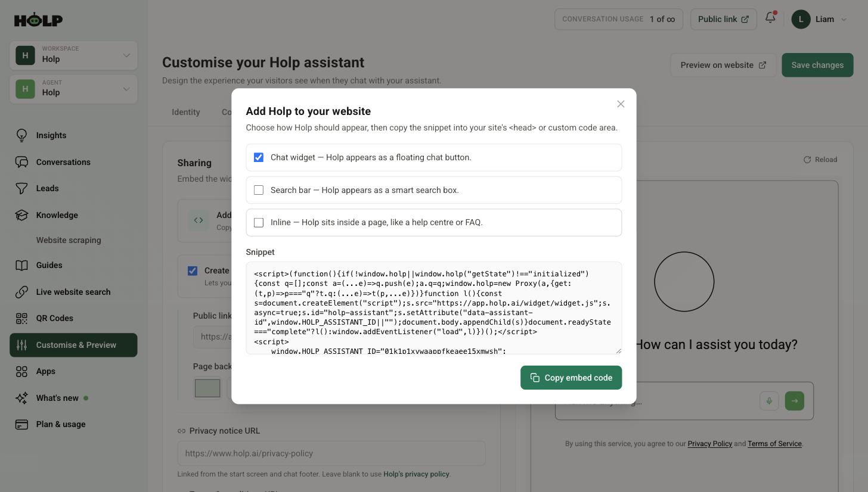Open the Terms of Service link
Screen dimensions: 868x492
(774, 444)
